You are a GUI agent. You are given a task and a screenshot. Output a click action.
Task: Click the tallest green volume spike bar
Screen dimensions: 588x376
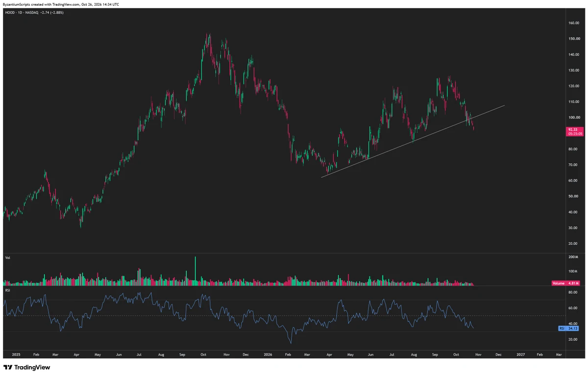tap(195, 271)
